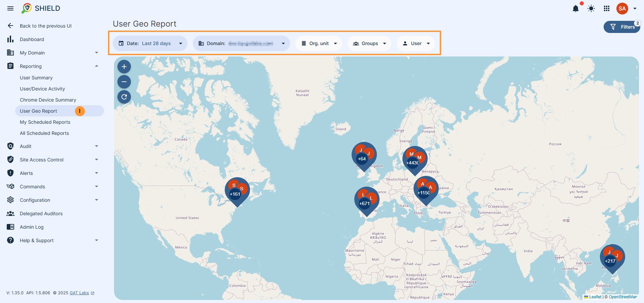Open the OpenStreetMap attribution link

click(623, 297)
